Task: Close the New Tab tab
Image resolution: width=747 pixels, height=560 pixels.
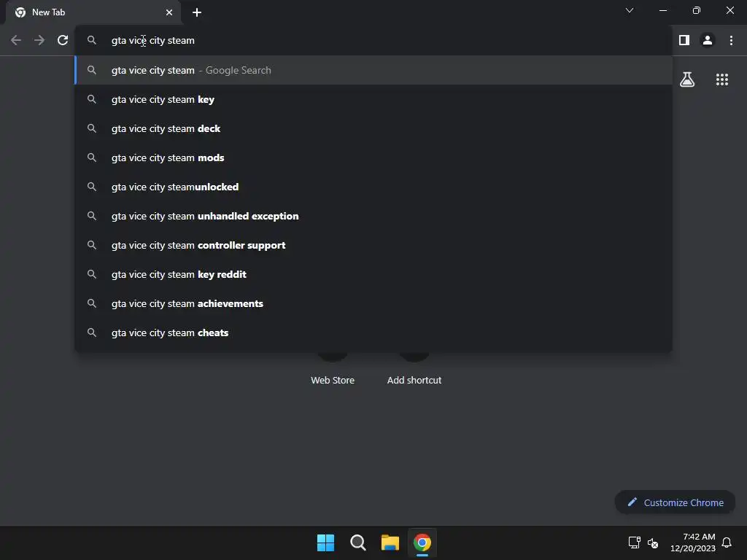Action: coord(169,13)
